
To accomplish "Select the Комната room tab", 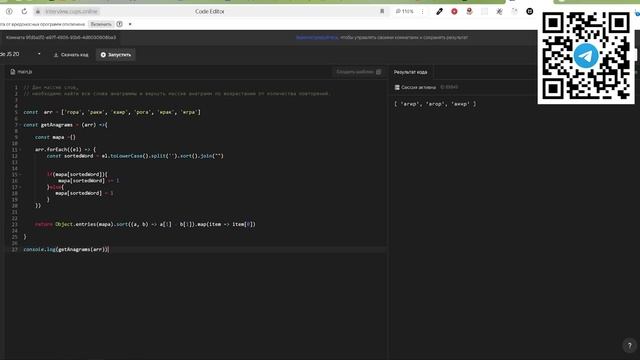I will pyautogui.click(x=60, y=37).
